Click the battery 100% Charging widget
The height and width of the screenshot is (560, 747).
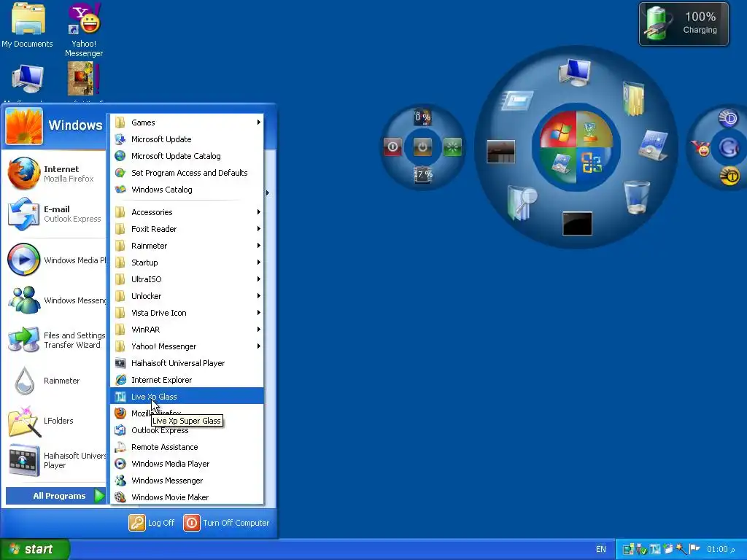[684, 24]
